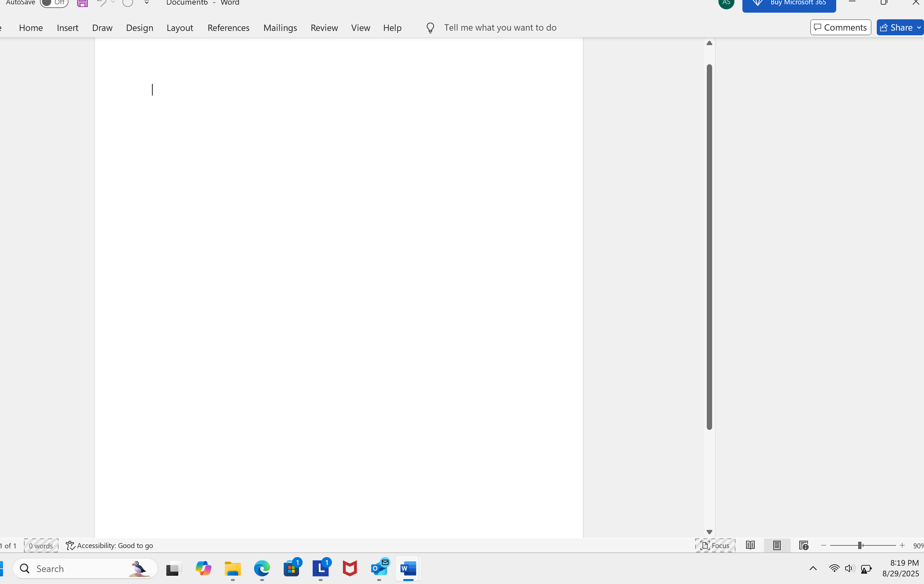This screenshot has width=924, height=584.
Task: Open Customize Quick Access Toolbar dropdown
Action: [x=147, y=3]
